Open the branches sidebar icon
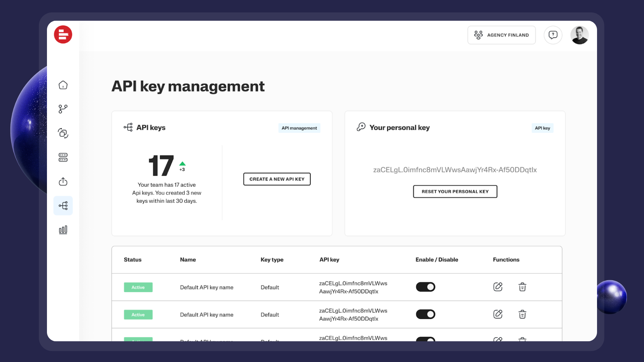 pyautogui.click(x=63, y=109)
